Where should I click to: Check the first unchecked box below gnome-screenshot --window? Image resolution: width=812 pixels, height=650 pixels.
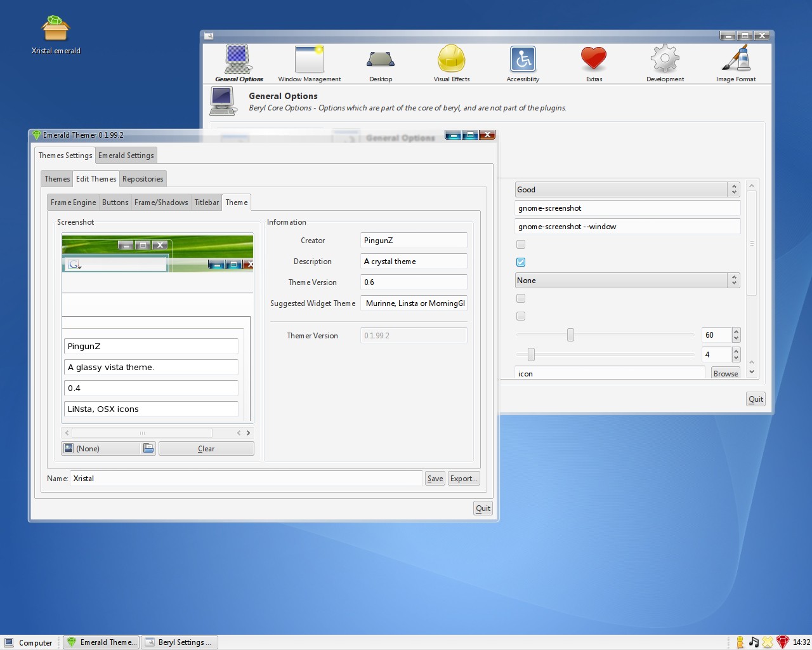[521, 244]
